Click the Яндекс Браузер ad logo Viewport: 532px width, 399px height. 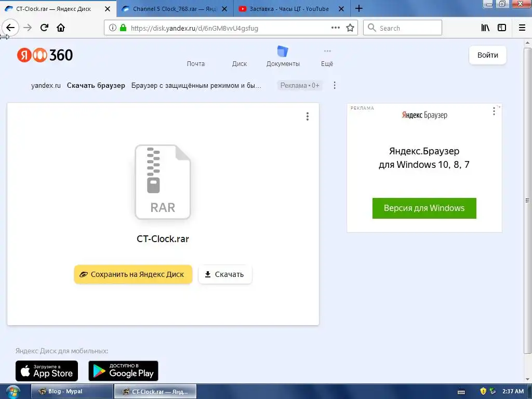pos(424,115)
